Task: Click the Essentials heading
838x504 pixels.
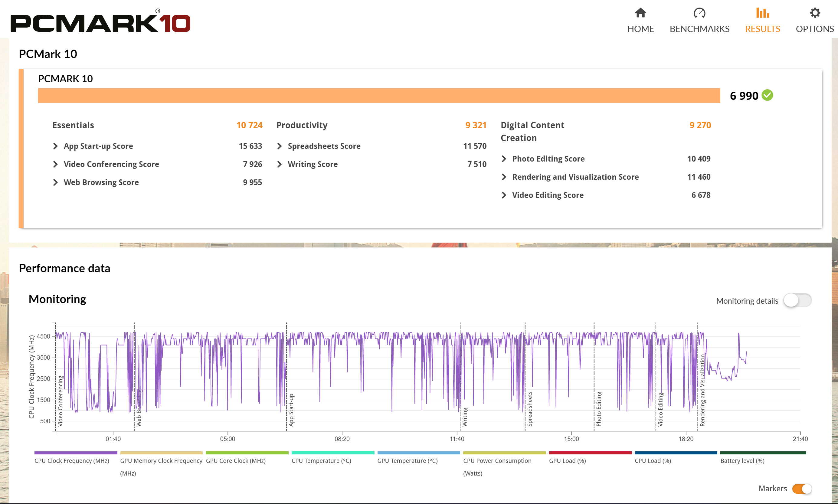Action: pos(73,125)
